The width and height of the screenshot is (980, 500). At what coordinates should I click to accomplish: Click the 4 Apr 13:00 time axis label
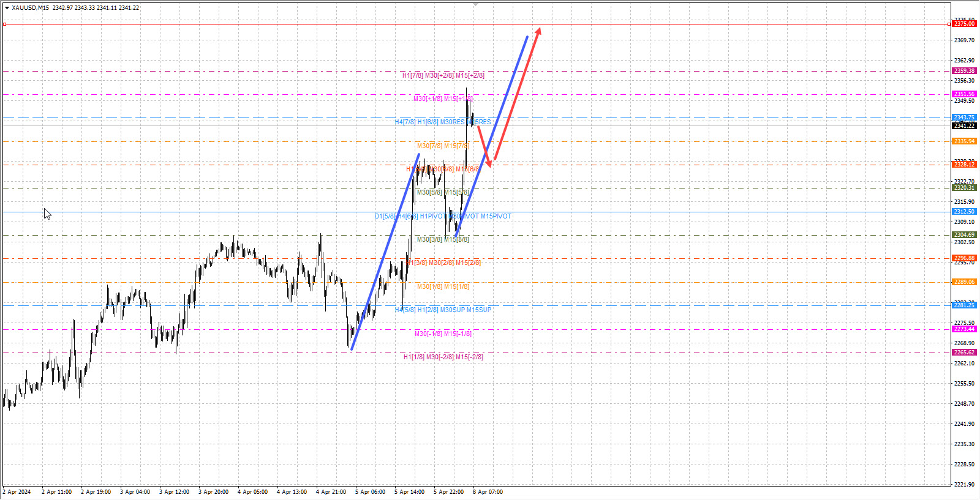coord(292,492)
